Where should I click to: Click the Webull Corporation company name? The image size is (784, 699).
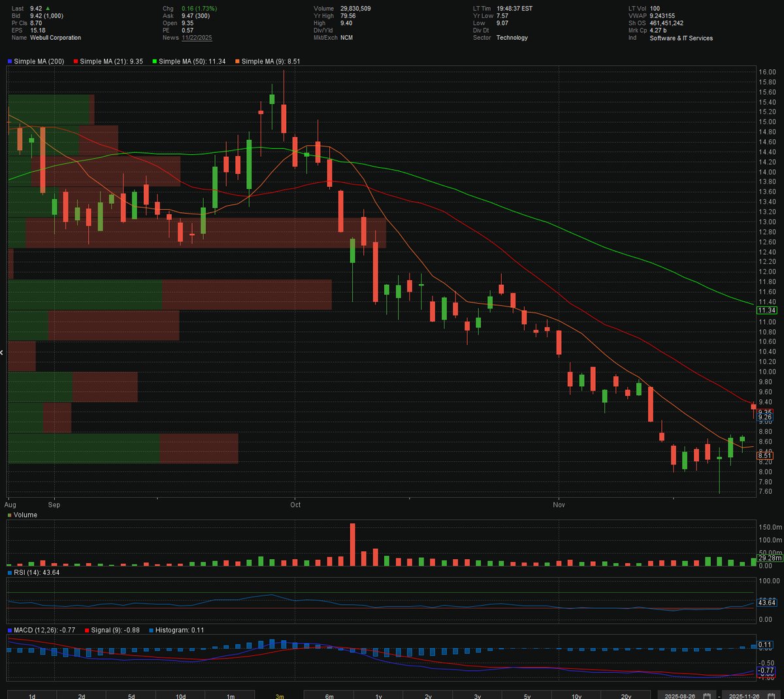coord(56,38)
